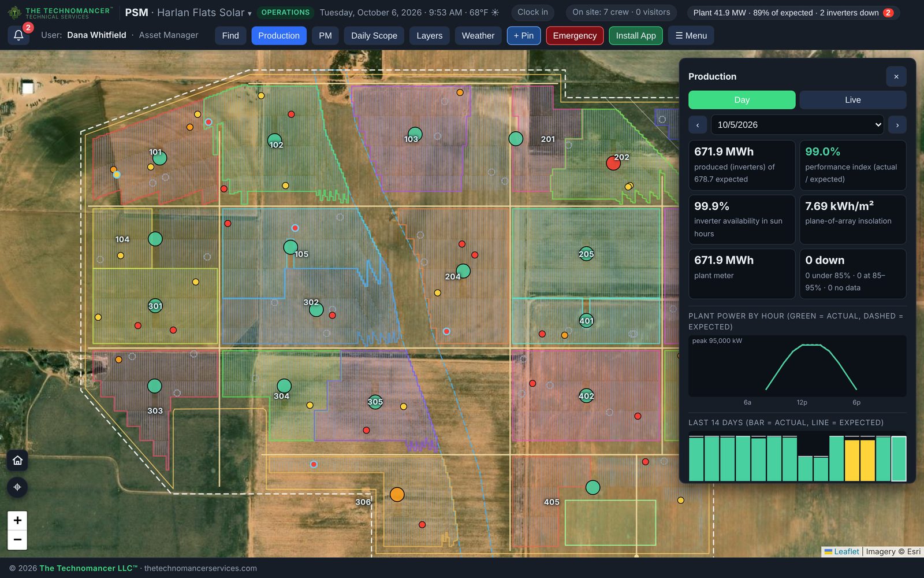Click the Technomancer logo icon
The image size is (924, 578).
[14, 12]
